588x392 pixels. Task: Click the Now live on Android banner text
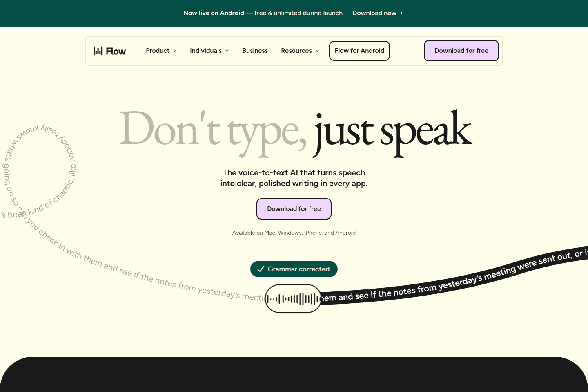pyautogui.click(x=214, y=13)
